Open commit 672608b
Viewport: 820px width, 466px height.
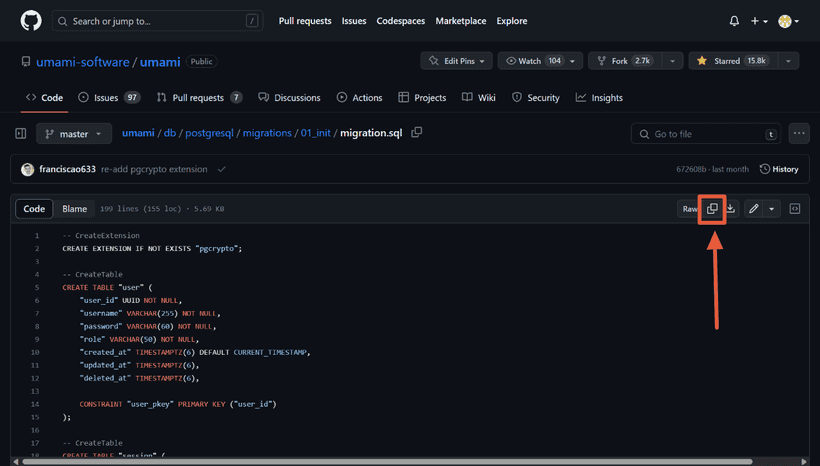[691, 169]
